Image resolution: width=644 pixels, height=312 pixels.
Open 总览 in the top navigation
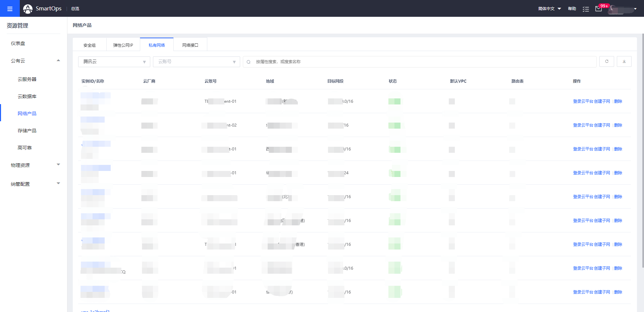pyautogui.click(x=75, y=9)
